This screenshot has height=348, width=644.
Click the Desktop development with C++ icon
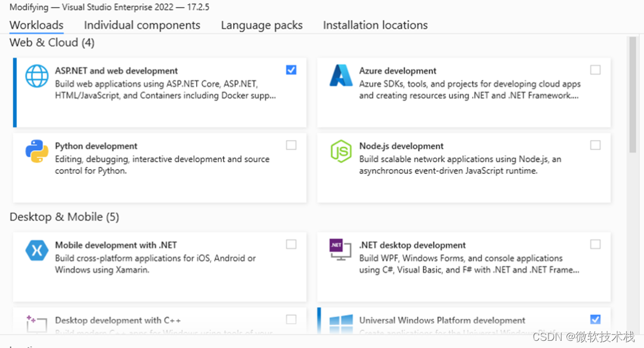click(36, 324)
